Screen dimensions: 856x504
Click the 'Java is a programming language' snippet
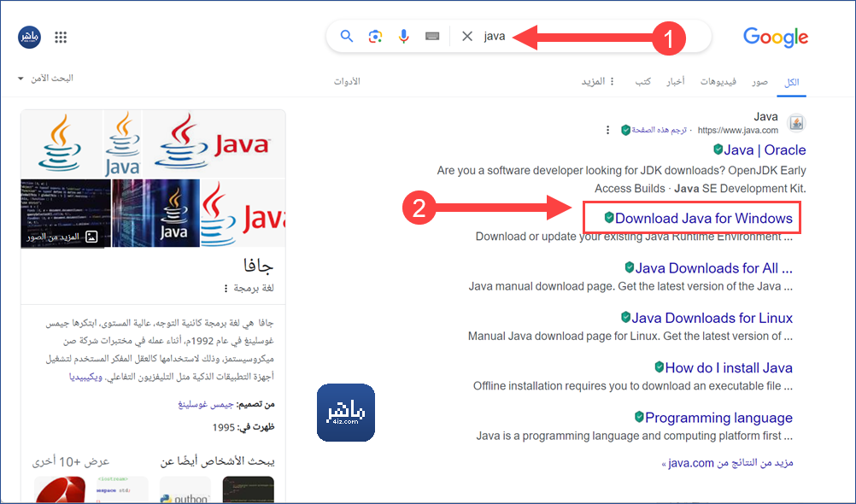pos(635,436)
